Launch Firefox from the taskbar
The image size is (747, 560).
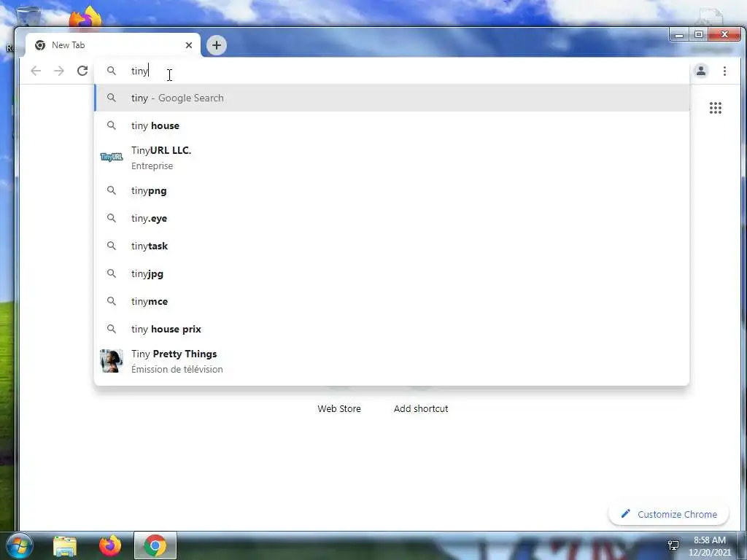(x=110, y=545)
